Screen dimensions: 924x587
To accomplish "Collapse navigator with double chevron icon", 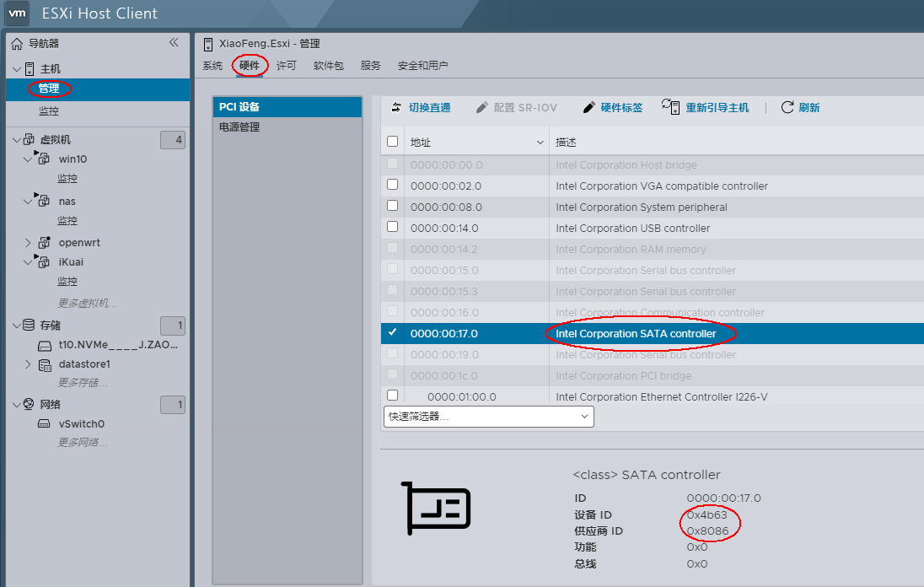I will 174,43.
